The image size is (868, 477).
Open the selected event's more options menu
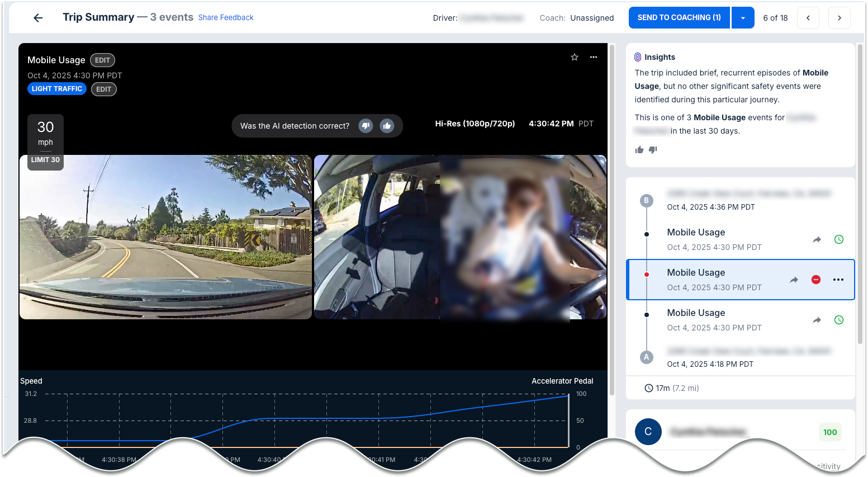(x=838, y=280)
